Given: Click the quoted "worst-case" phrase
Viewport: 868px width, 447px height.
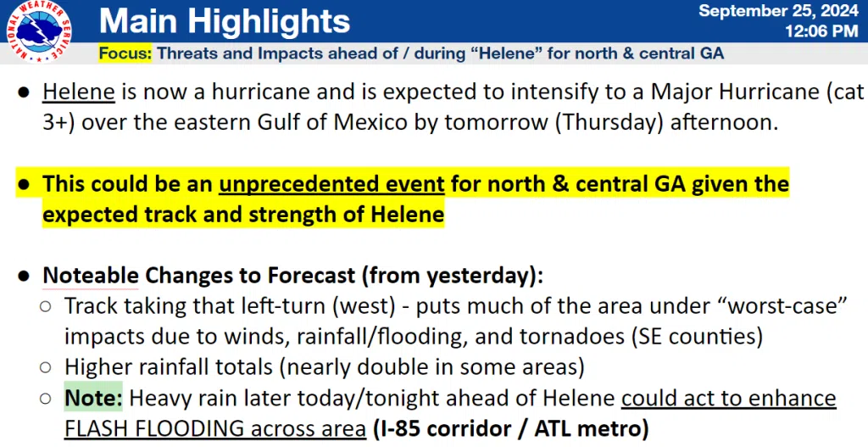Looking at the screenshot, I should click(x=786, y=305).
